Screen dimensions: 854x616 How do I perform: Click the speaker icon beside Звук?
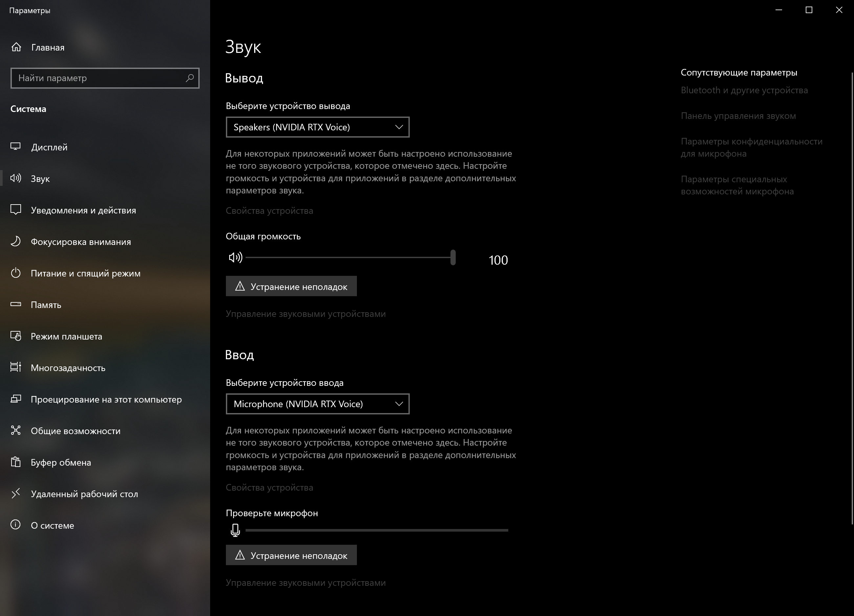click(15, 178)
